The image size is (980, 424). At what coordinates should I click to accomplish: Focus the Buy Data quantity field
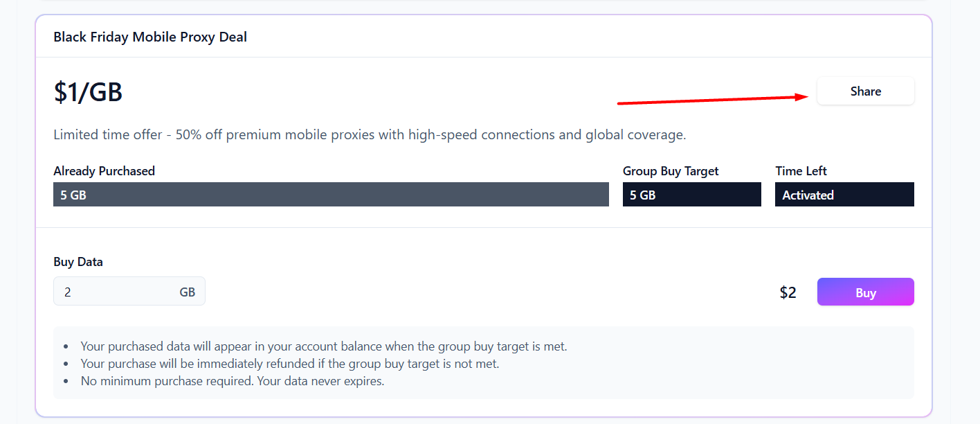(114, 292)
